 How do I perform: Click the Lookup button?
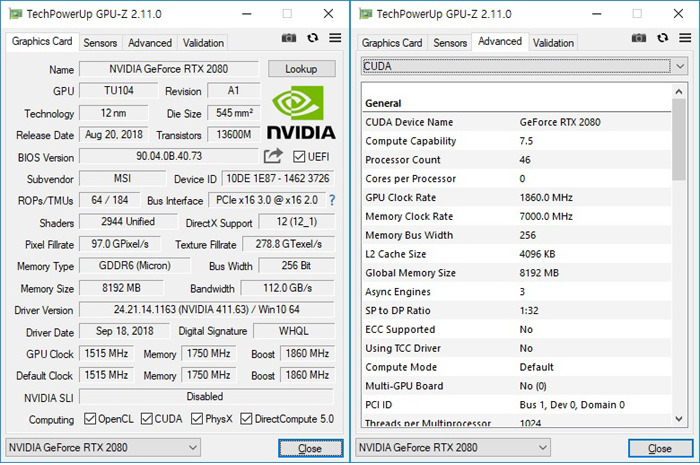tap(301, 69)
